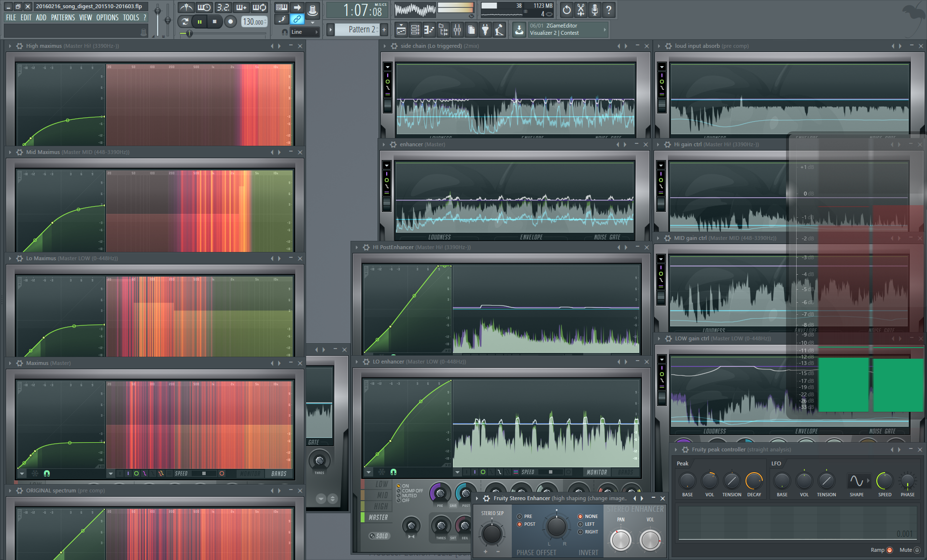The image size is (927, 560).
Task: Open the PATTERNS menu
Action: (63, 17)
